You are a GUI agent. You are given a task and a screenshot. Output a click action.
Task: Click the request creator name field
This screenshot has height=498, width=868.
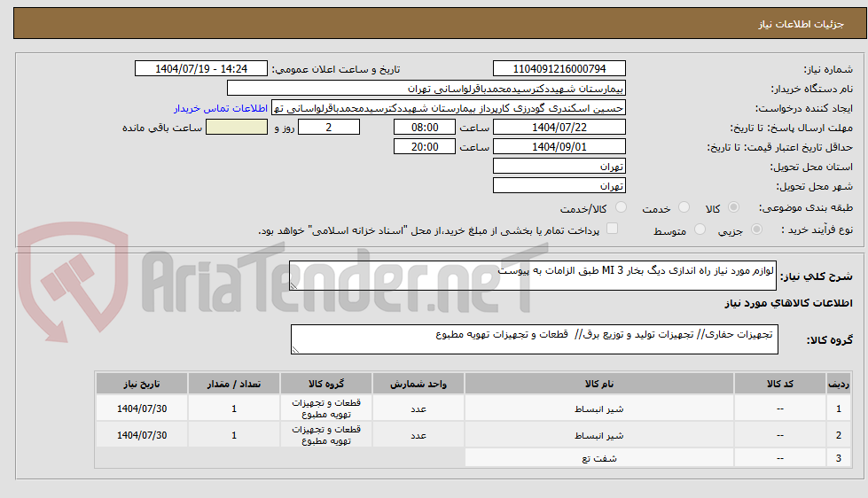tap(449, 108)
